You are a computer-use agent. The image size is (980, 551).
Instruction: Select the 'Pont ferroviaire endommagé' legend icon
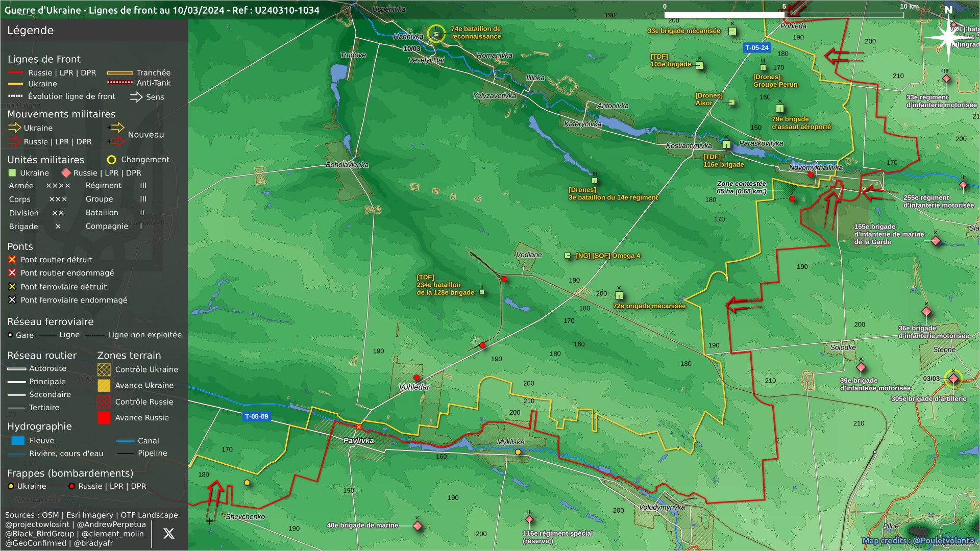pyautogui.click(x=12, y=300)
